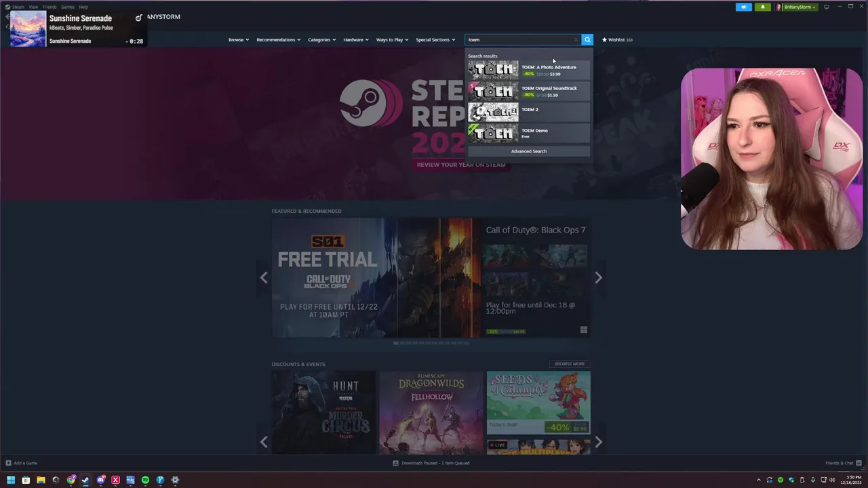Click the Windows platform icon on featured banner
This screenshot has height=488, width=868.
pyautogui.click(x=583, y=330)
